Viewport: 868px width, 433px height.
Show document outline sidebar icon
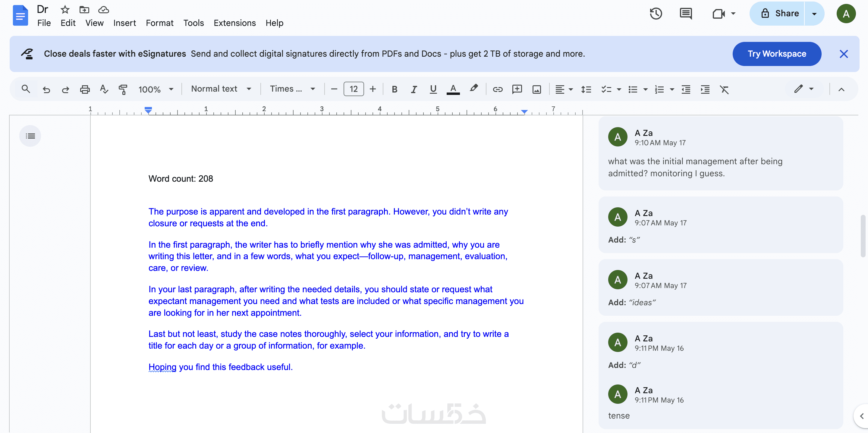pos(30,136)
